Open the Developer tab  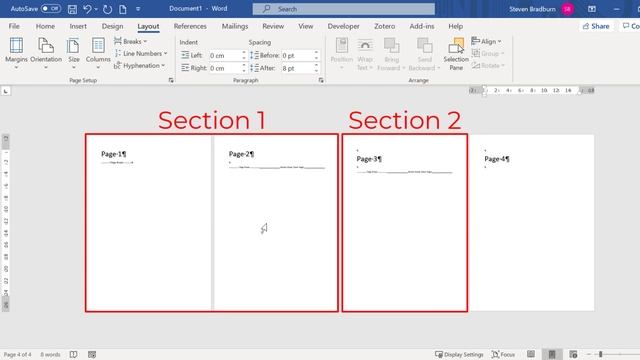343,26
